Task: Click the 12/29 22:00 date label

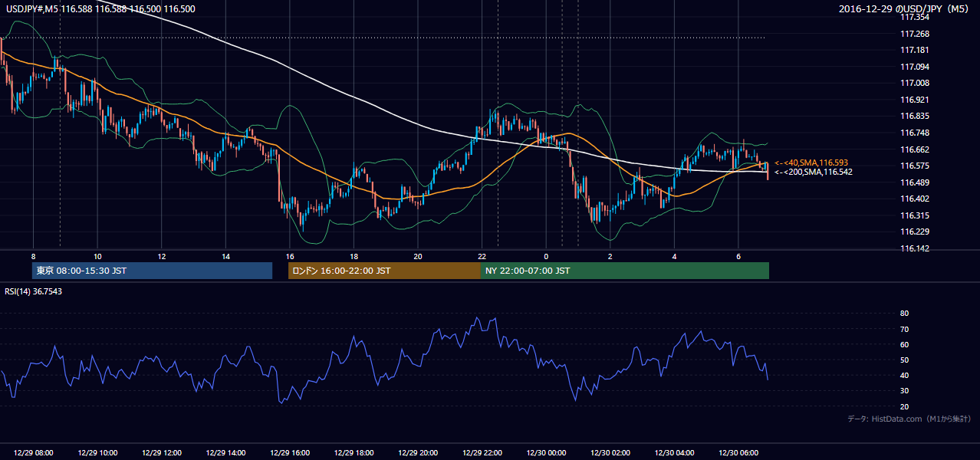Action: [482, 453]
